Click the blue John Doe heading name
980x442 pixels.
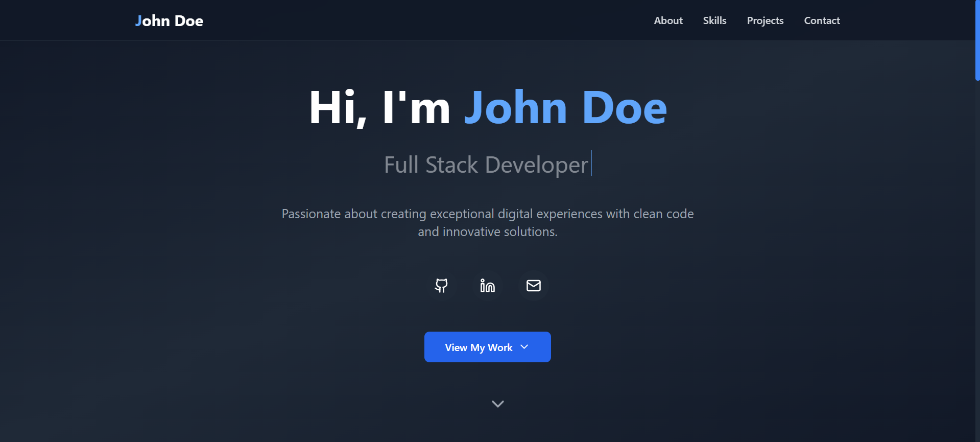(x=565, y=108)
